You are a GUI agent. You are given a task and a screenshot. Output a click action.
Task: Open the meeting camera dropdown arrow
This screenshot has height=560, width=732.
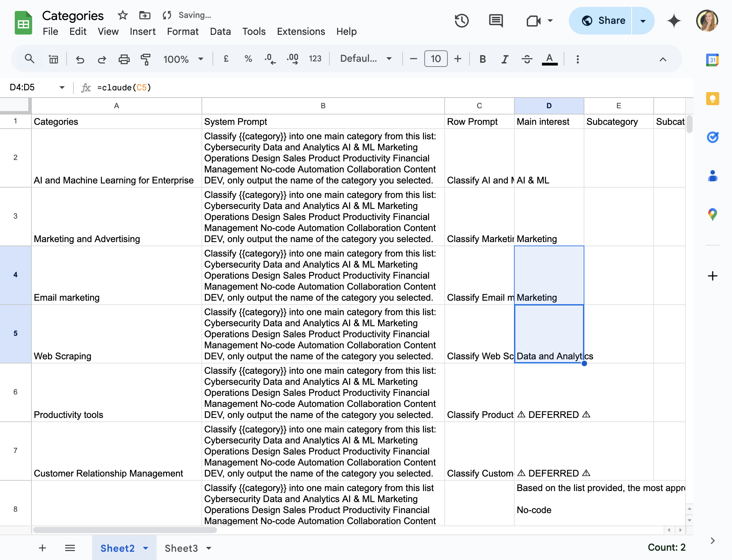tap(550, 21)
